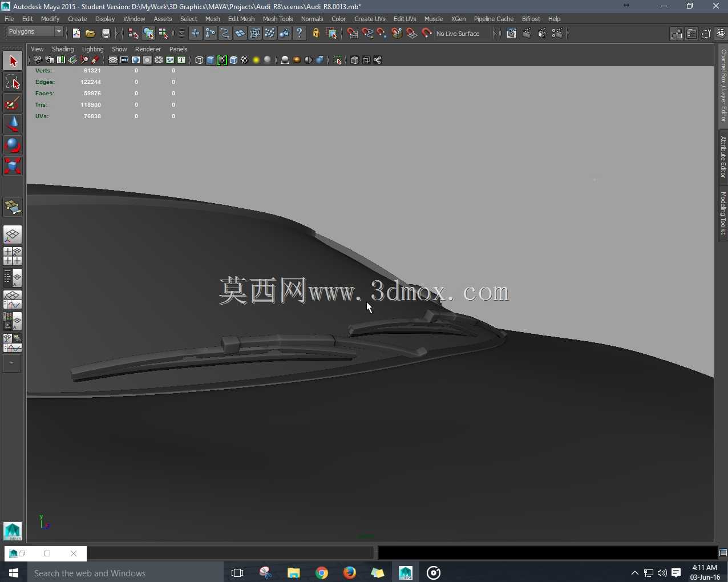
Task: Toggle smooth shade all blue cube
Action: pos(211,60)
